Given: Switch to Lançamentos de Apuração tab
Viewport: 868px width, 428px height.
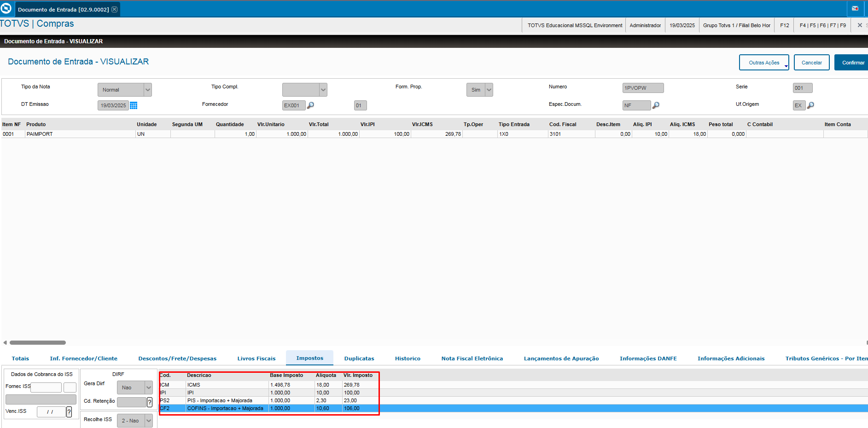Looking at the screenshot, I should click(x=561, y=359).
